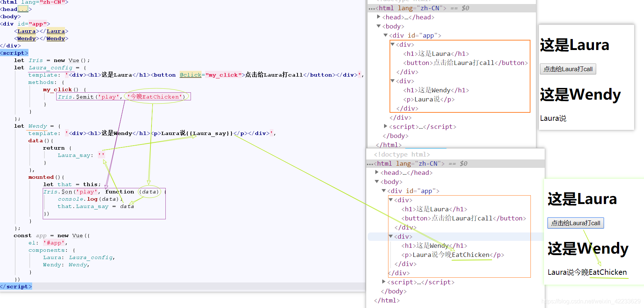Select html lang="zh-CN" row in upper DevTools
The height and width of the screenshot is (308, 644).
coord(452,8)
